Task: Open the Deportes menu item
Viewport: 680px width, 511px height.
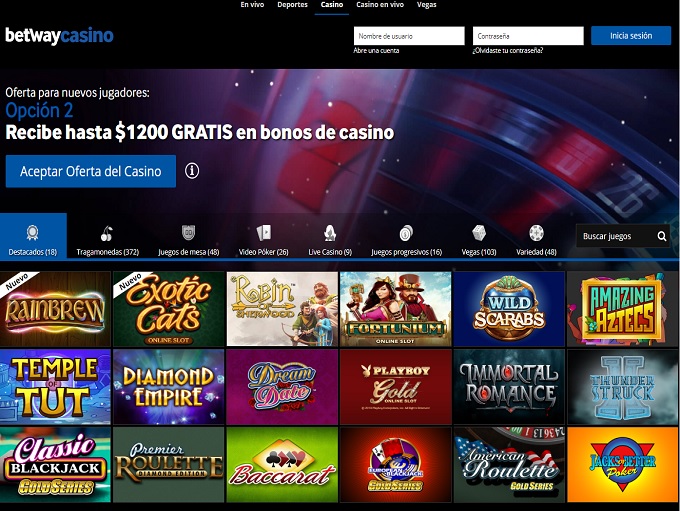Action: [x=293, y=5]
